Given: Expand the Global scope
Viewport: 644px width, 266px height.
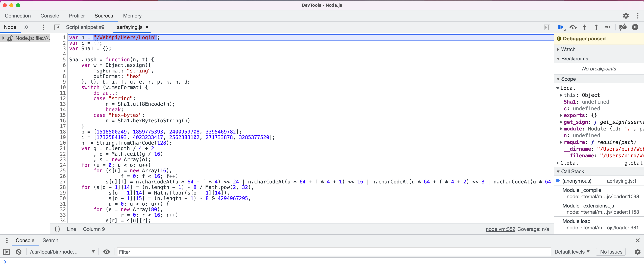Looking at the screenshot, I should (x=569, y=163).
